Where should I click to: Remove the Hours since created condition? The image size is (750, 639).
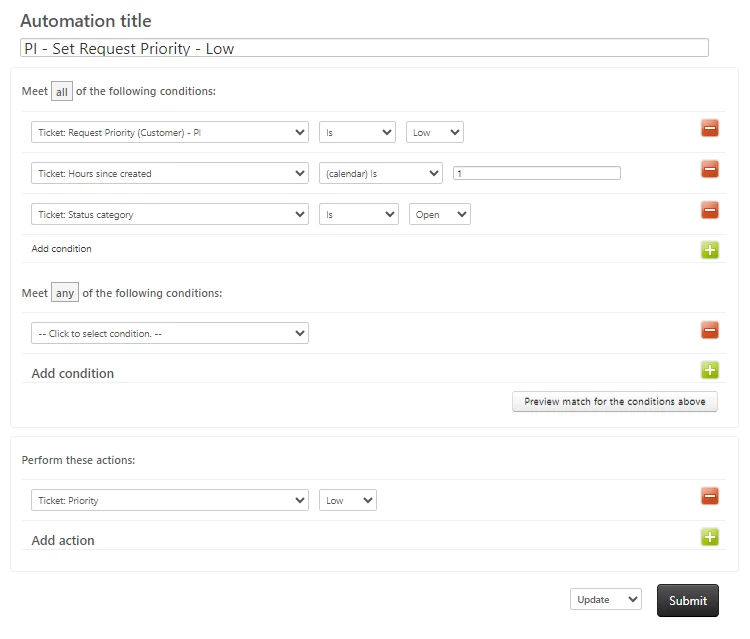click(x=710, y=169)
